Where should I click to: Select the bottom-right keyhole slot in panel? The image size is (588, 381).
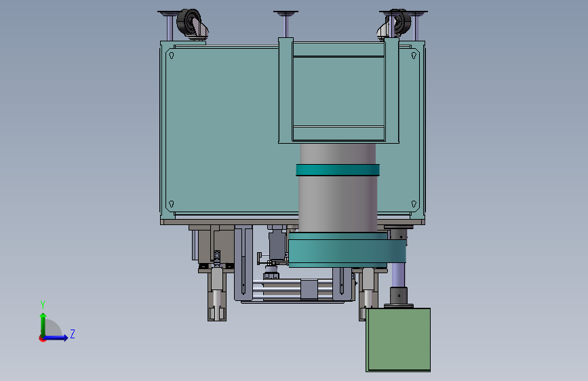click(414, 204)
